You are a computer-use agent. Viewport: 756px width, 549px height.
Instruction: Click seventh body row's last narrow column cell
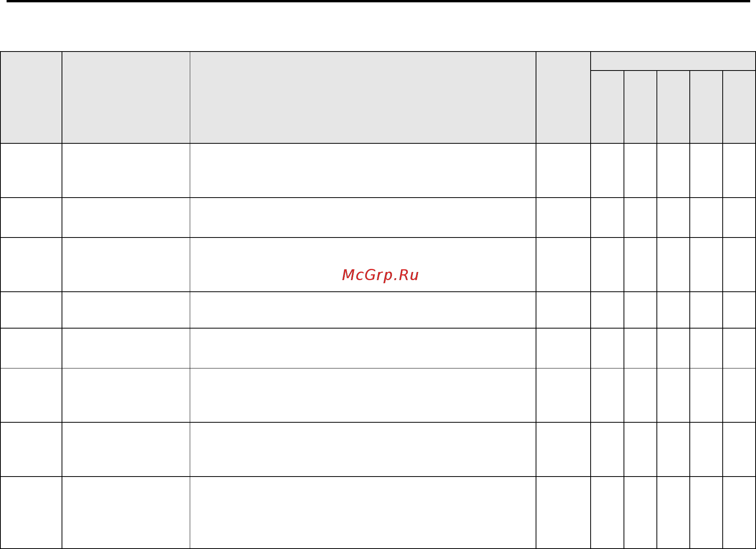pyautogui.click(x=739, y=449)
